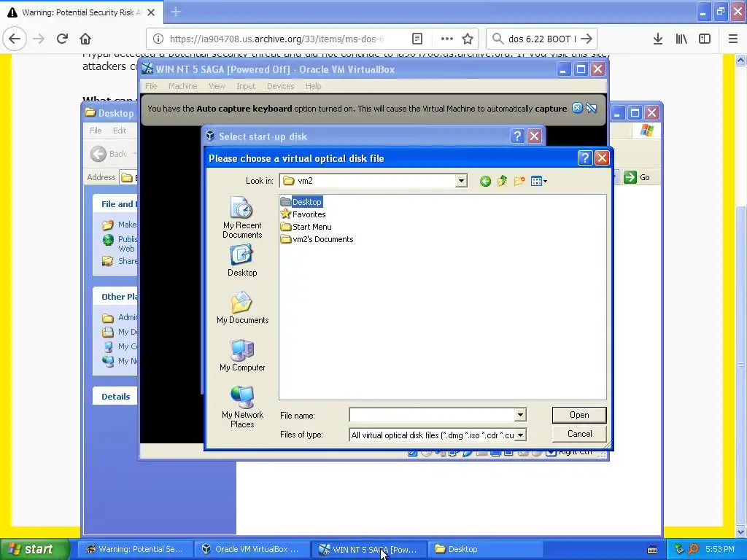Open My Network Places in sidebar
The image size is (747, 560).
[242, 407]
